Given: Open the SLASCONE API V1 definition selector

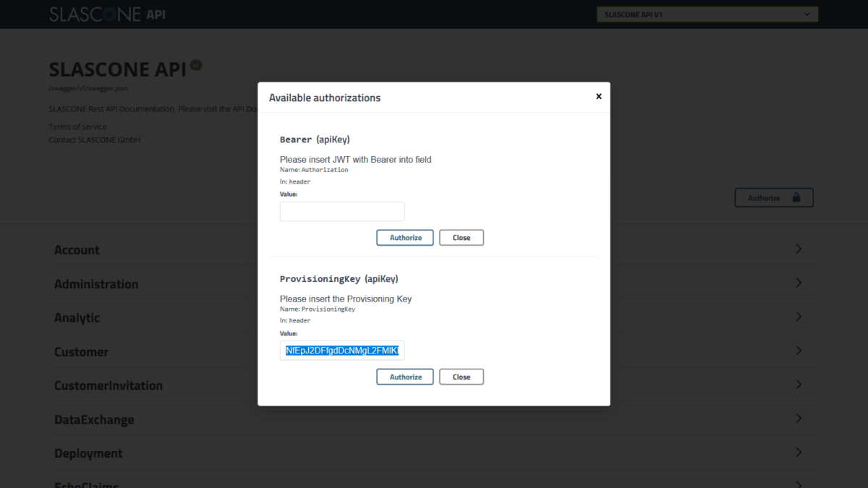Looking at the screenshot, I should pos(706,14).
